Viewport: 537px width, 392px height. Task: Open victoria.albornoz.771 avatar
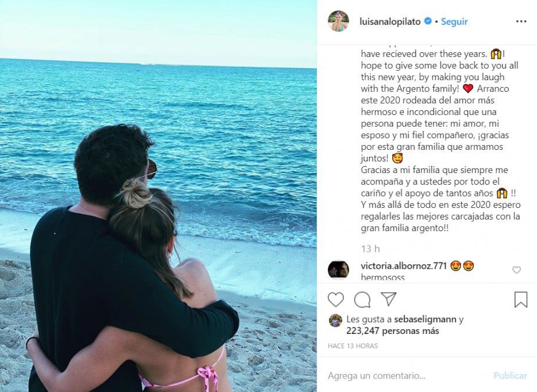(x=338, y=270)
